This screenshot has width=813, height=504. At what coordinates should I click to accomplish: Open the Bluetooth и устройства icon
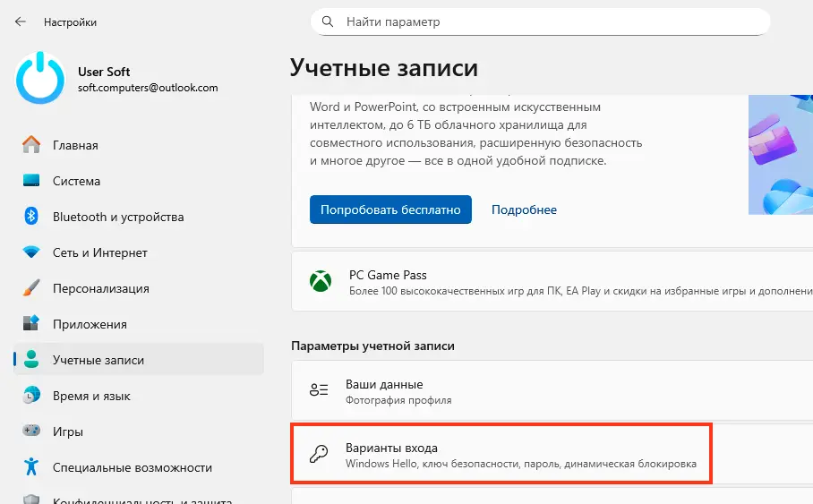click(31, 217)
